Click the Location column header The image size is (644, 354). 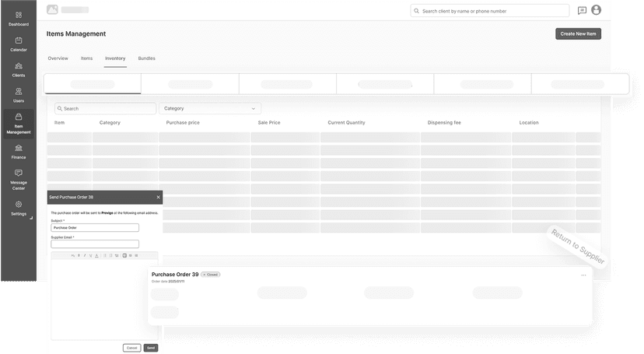(529, 122)
